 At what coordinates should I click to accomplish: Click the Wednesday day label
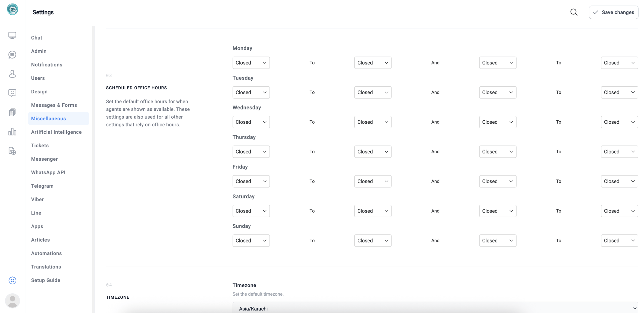247,108
